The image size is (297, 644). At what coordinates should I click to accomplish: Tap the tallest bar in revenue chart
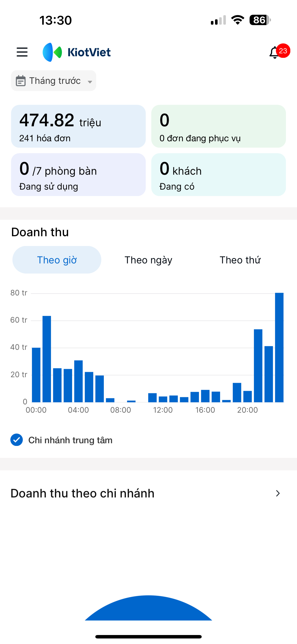279,348
